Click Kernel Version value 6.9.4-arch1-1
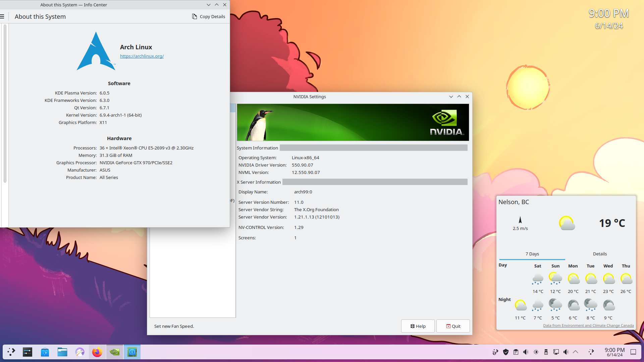The image size is (644, 362). (120, 115)
